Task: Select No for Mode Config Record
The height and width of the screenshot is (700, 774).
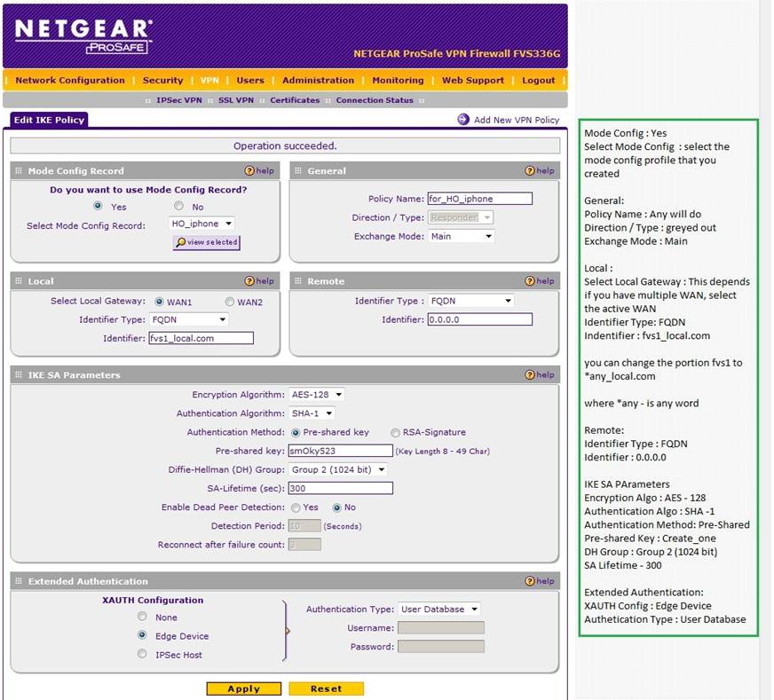Action: click(x=178, y=206)
